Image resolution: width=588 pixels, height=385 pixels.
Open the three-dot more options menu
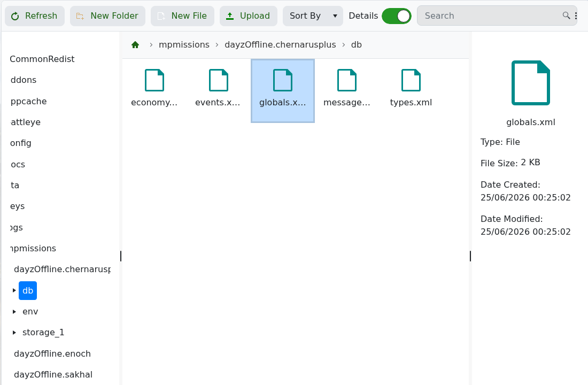click(576, 16)
